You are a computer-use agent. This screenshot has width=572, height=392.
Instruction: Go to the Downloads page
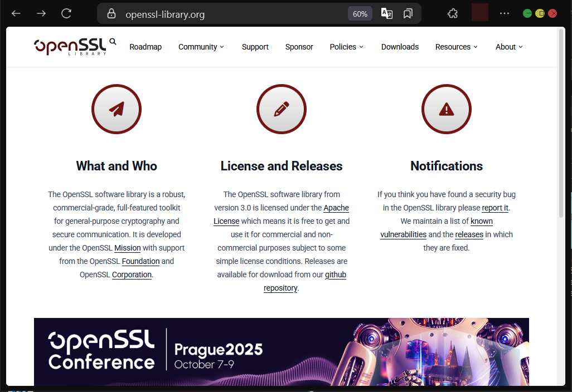(400, 47)
